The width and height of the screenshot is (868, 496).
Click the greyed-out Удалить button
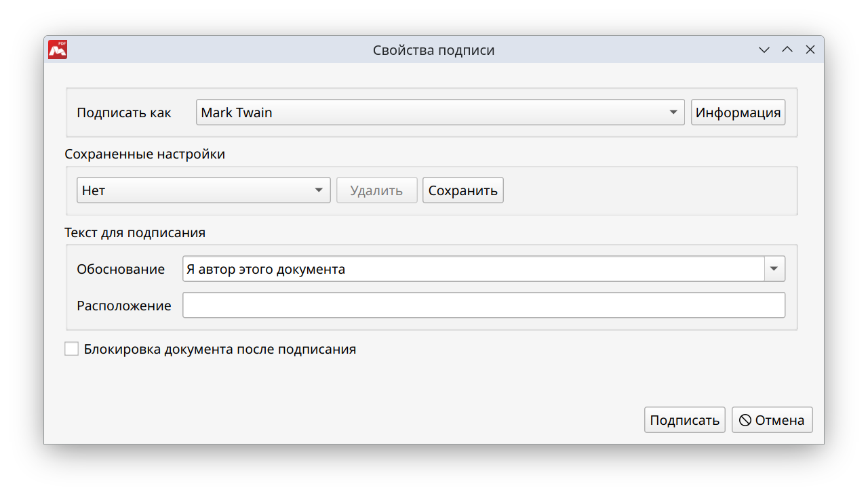click(x=376, y=190)
